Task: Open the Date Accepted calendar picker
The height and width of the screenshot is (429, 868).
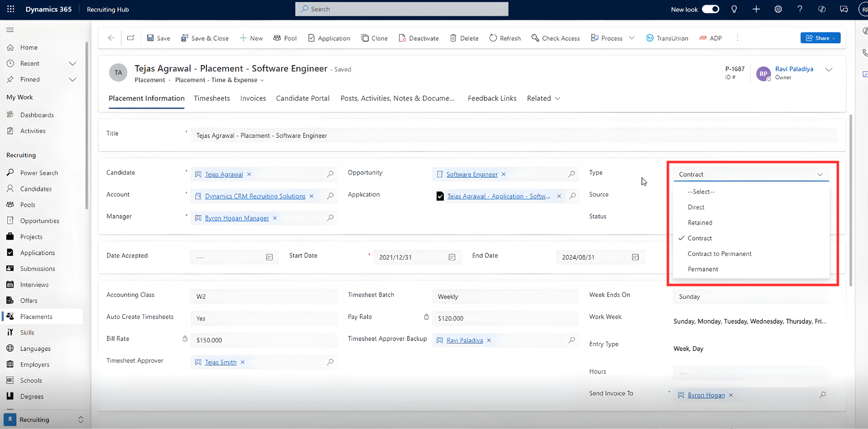Action: pyautogui.click(x=270, y=258)
